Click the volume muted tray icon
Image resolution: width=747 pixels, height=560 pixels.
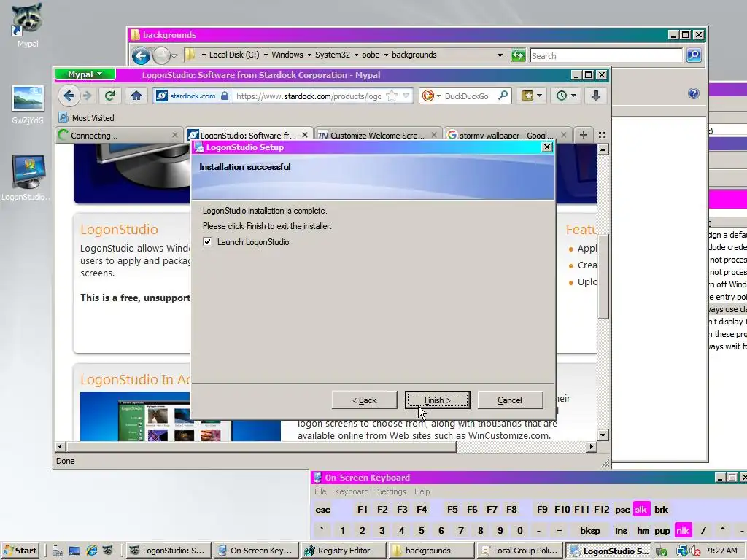[695, 551]
